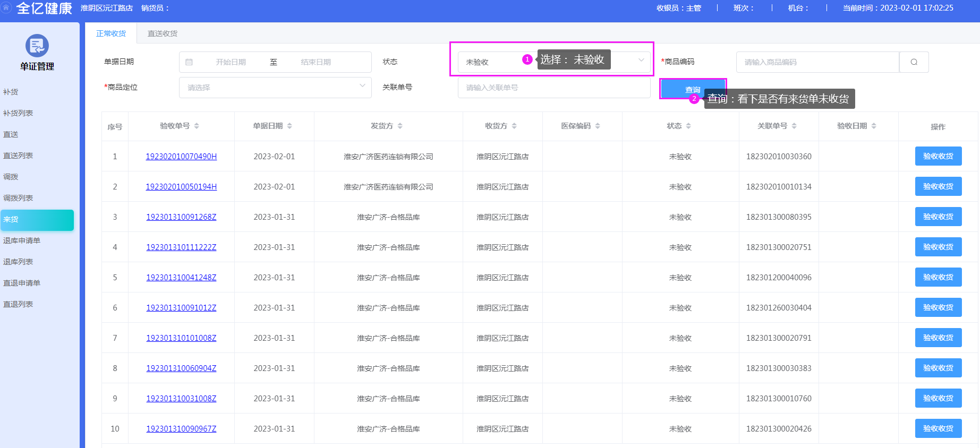Screen dimensions: 980x448
Task: Click the 收银员：主管 label in header
Action: [x=679, y=8]
